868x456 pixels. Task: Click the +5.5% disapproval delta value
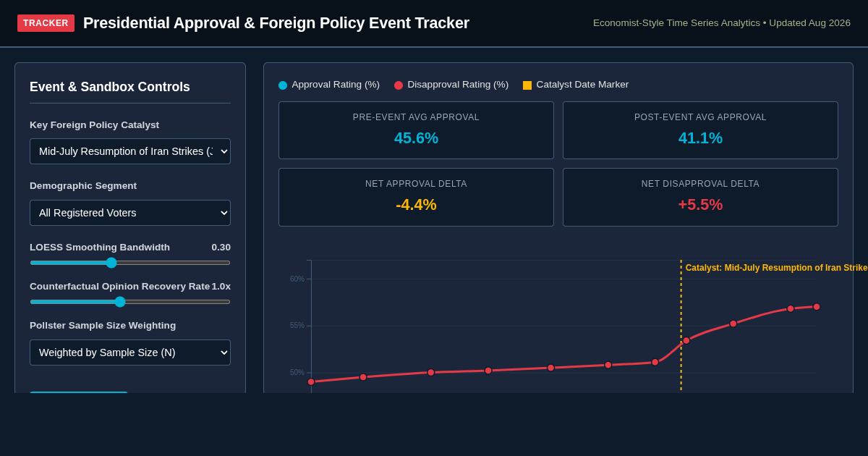pos(700,205)
